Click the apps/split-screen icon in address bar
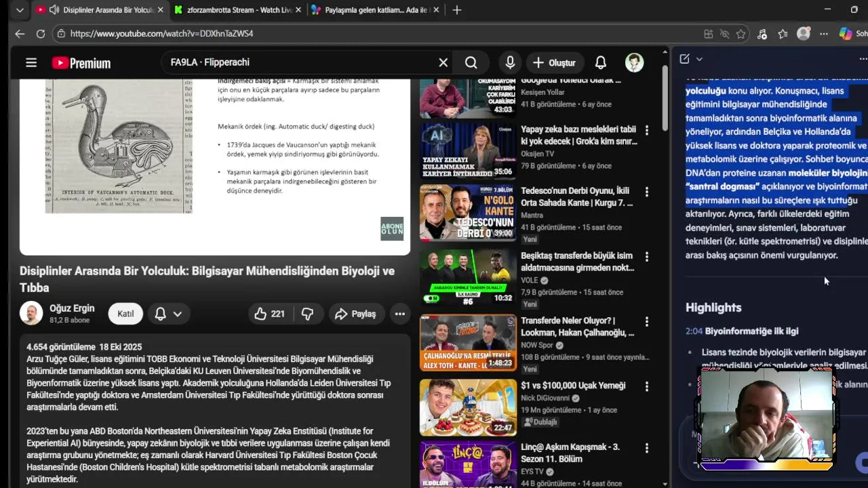 (708, 34)
